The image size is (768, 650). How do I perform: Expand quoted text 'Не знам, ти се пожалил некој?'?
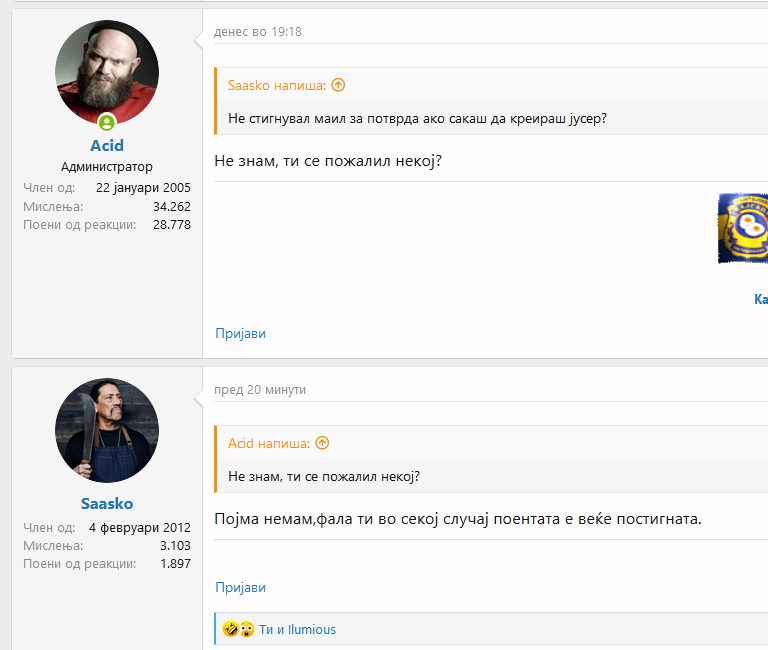coord(323,476)
